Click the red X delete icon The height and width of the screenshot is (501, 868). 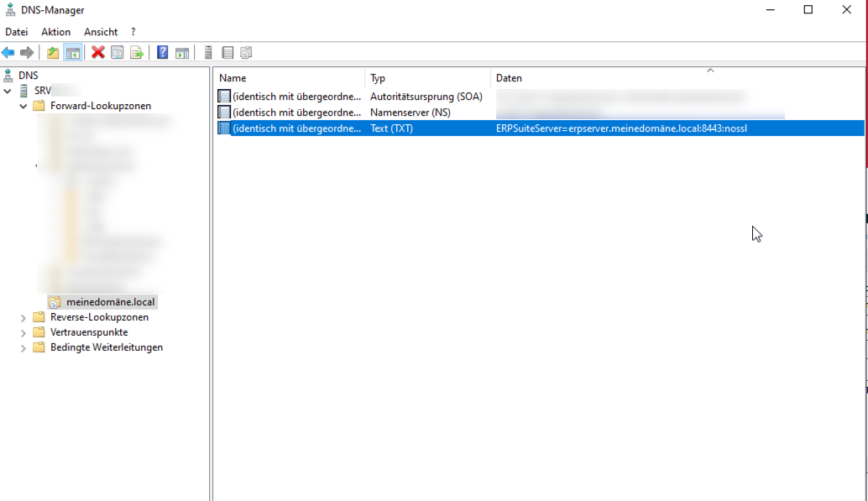click(x=98, y=53)
